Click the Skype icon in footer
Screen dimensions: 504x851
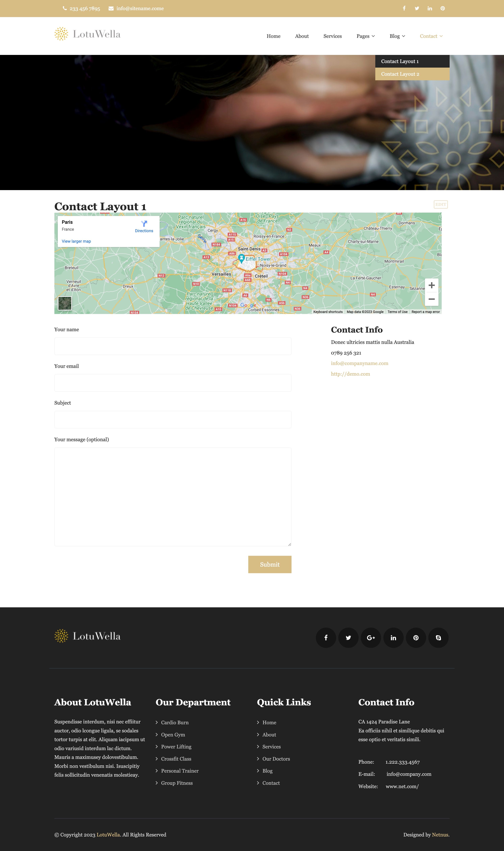click(438, 638)
